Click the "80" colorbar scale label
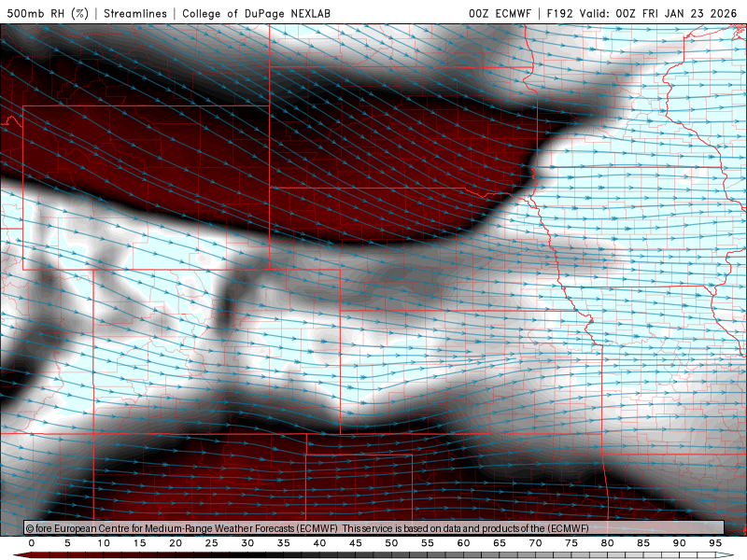 point(608,543)
